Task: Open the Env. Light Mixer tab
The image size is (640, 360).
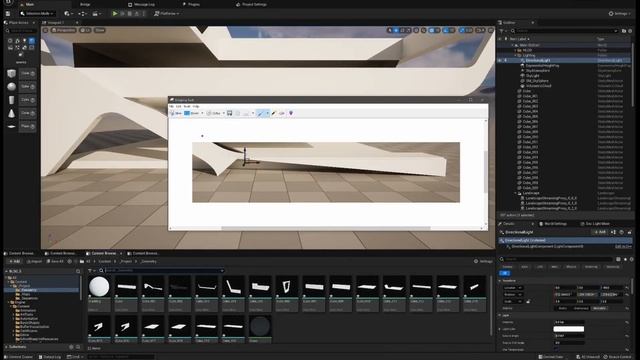Action: [x=595, y=224]
